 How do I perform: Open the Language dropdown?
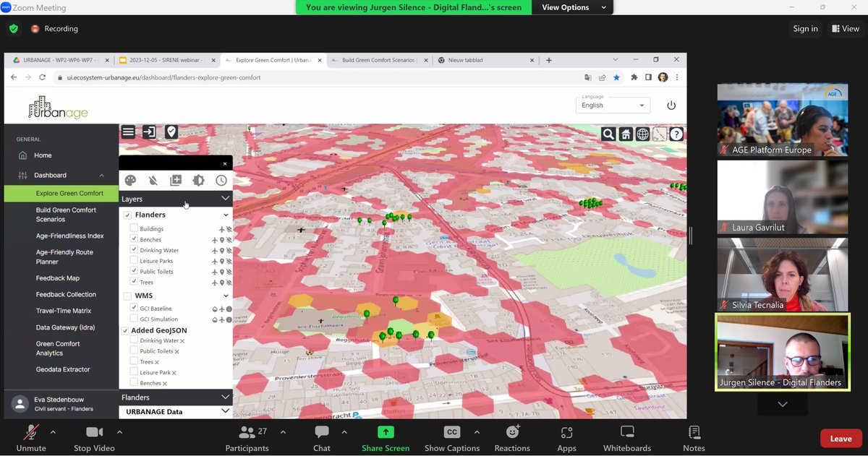point(613,105)
